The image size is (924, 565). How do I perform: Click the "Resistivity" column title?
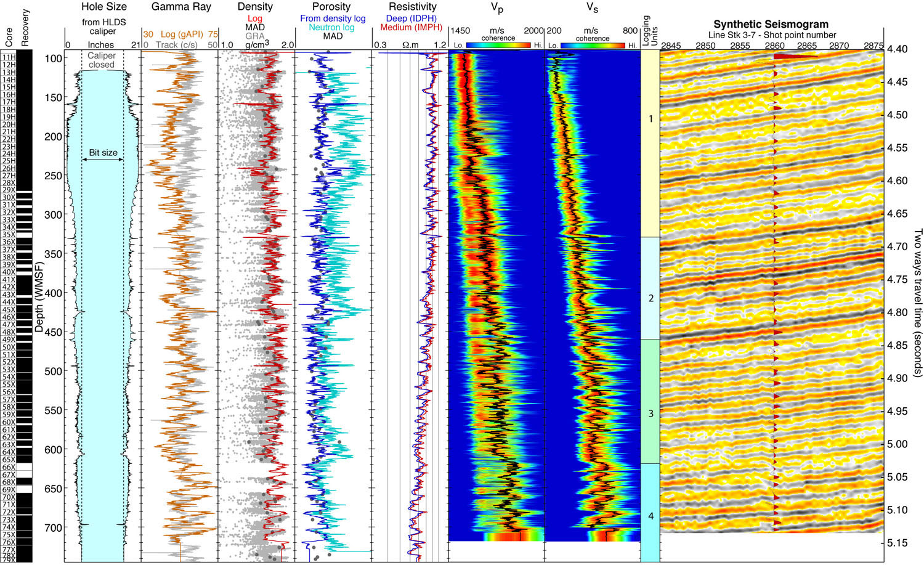[x=413, y=7]
